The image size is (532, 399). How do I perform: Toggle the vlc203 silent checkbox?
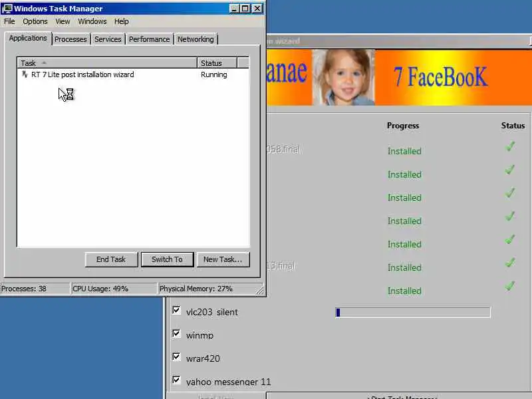pos(176,310)
